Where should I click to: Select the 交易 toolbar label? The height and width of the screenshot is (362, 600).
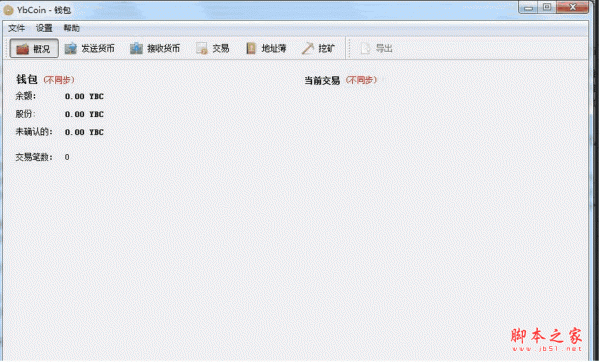[221, 49]
